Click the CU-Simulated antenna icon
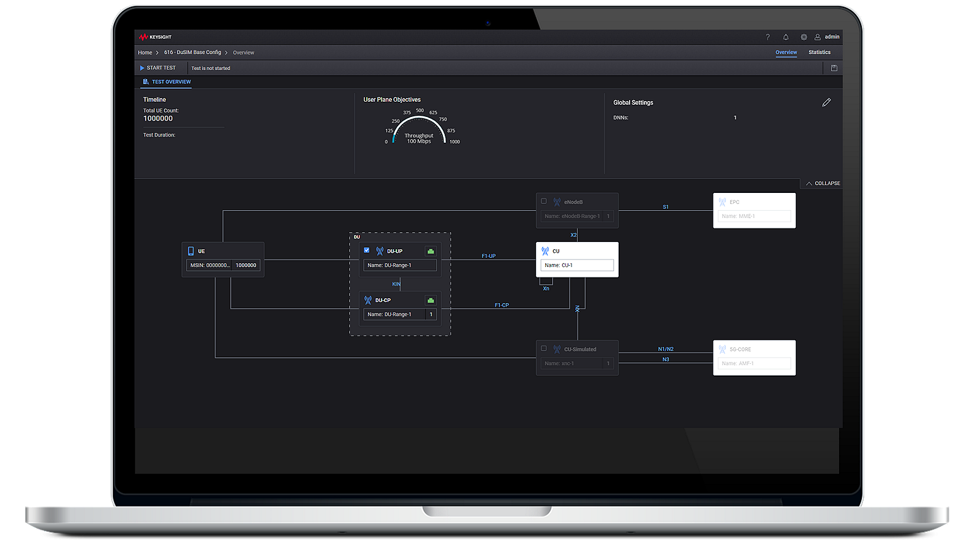The image size is (980, 550). (x=557, y=349)
